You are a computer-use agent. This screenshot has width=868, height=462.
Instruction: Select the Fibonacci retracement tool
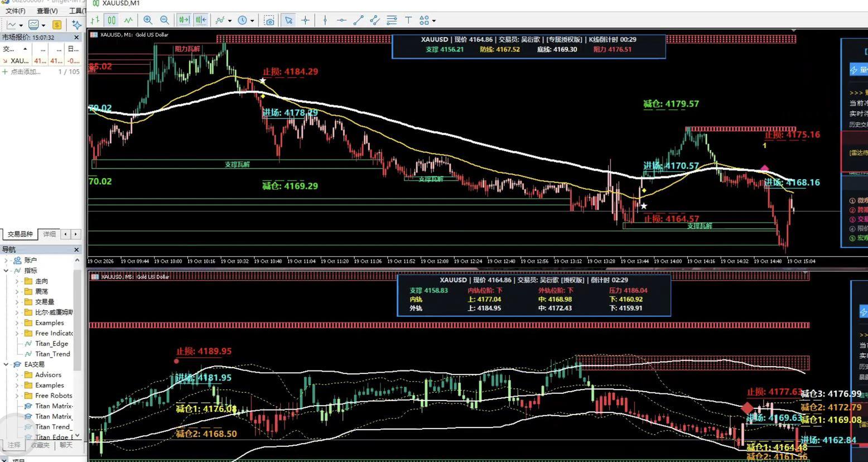tap(392, 20)
